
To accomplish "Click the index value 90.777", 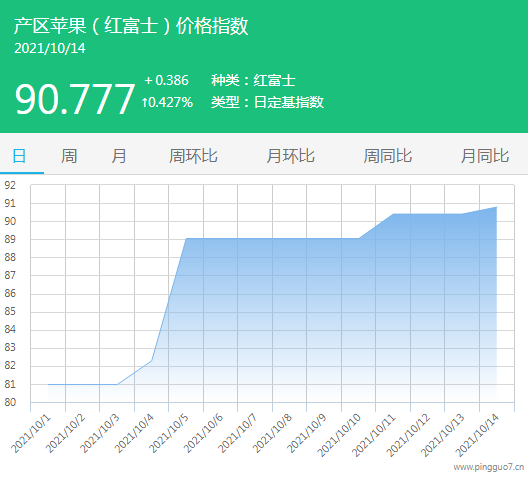I will (x=74, y=99).
